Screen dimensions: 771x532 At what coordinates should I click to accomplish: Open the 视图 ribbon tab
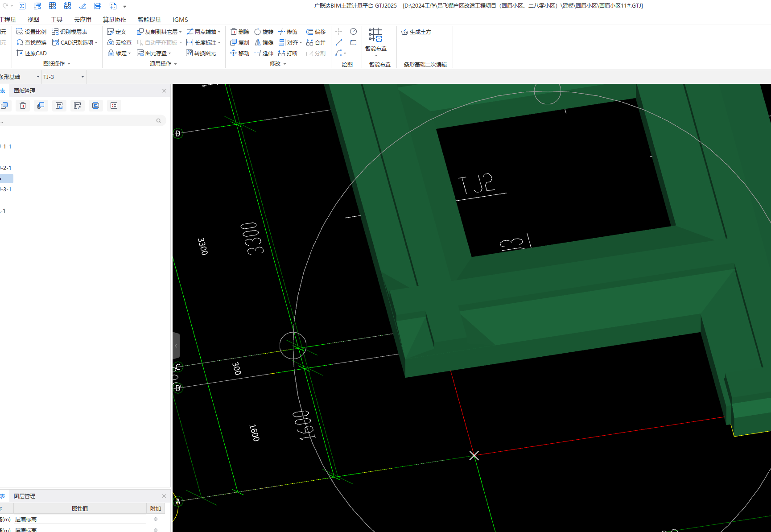point(33,20)
